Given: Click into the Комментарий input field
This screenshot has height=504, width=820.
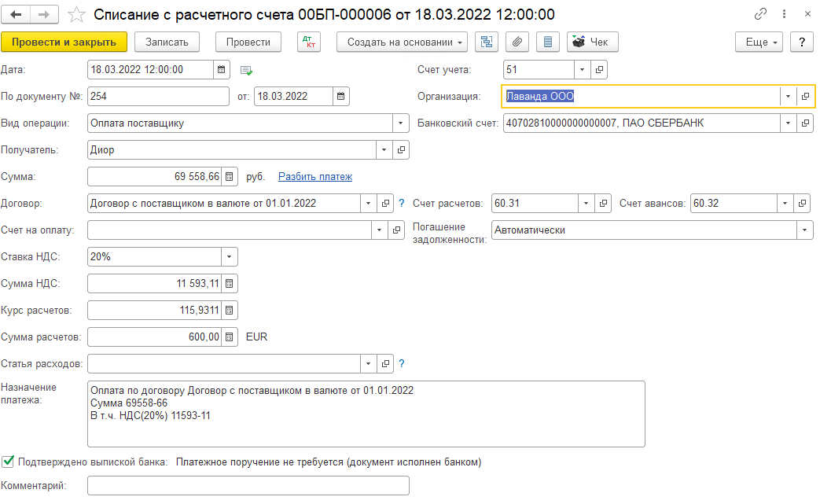Looking at the screenshot, I should [x=248, y=486].
